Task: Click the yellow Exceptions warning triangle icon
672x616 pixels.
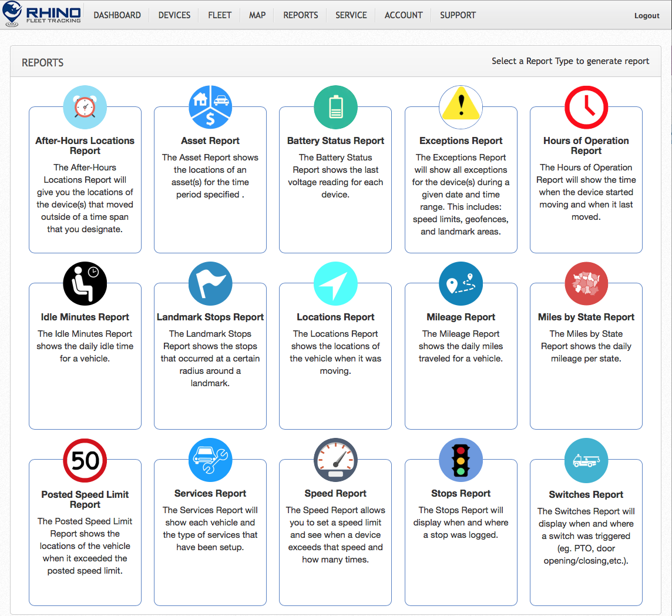Action: click(x=461, y=107)
